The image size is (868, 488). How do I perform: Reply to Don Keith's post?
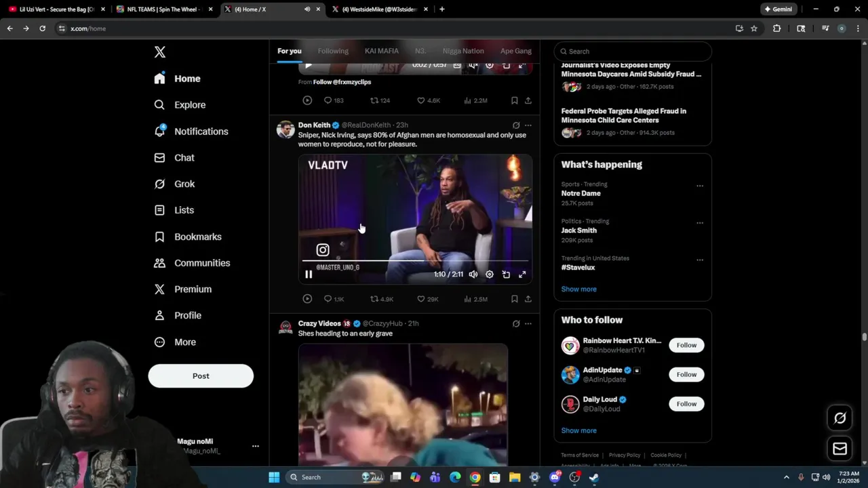(x=334, y=299)
